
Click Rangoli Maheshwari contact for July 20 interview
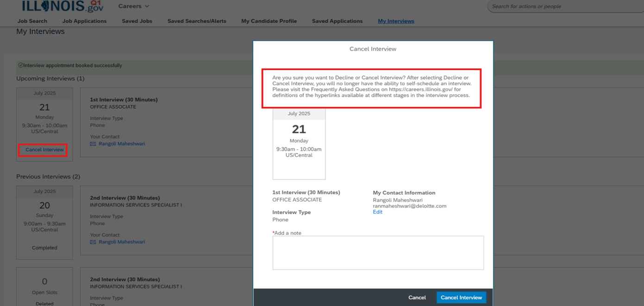(122, 242)
